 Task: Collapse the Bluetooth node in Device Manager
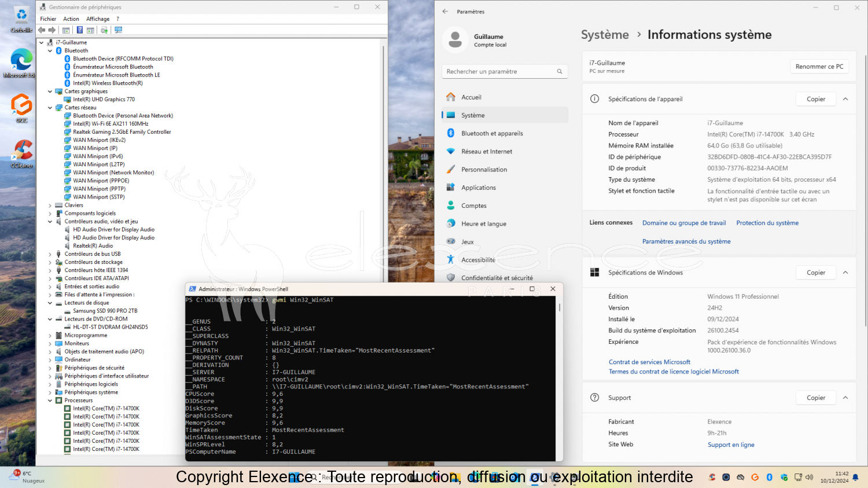click(x=50, y=50)
